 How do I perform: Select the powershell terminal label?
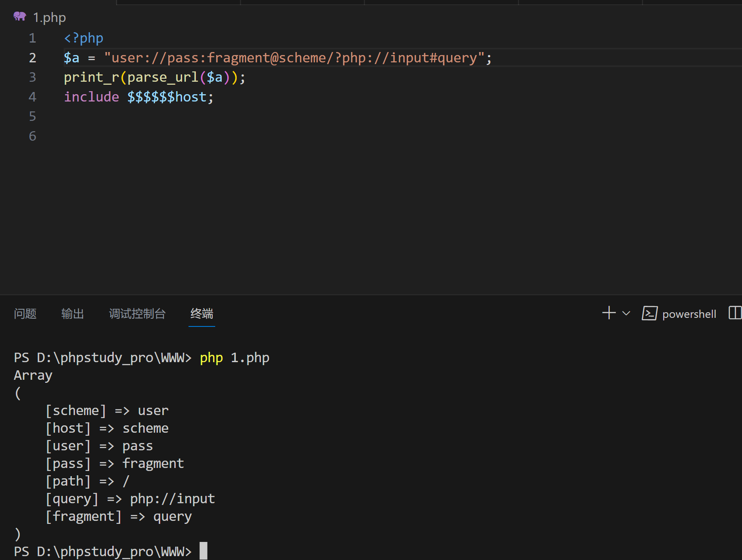coord(689,314)
